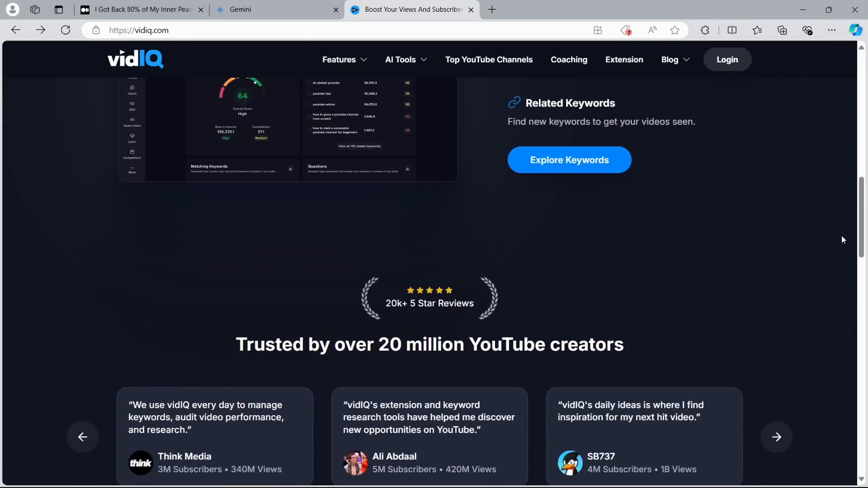This screenshot has height=488, width=868.
Task: Click 'Find new keywords to get your videos seen'
Action: (x=601, y=122)
